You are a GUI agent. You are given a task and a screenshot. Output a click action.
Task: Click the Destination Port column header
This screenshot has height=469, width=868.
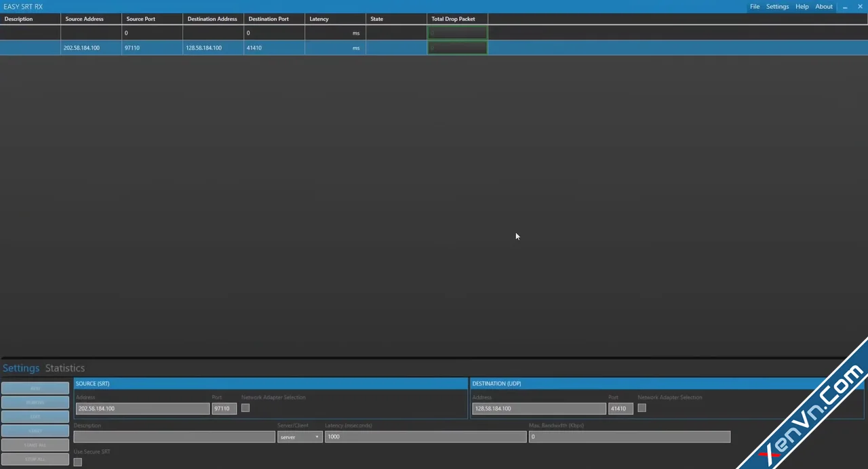pos(275,19)
